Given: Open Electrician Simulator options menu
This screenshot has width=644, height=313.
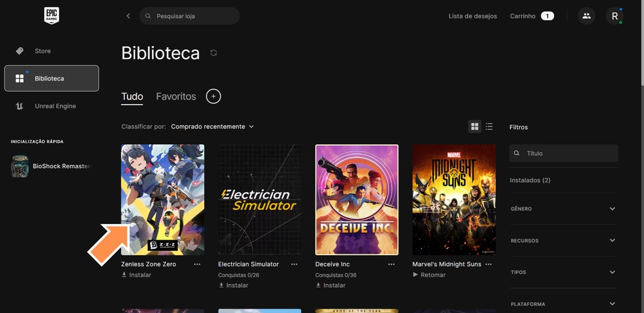Looking at the screenshot, I should click(294, 264).
